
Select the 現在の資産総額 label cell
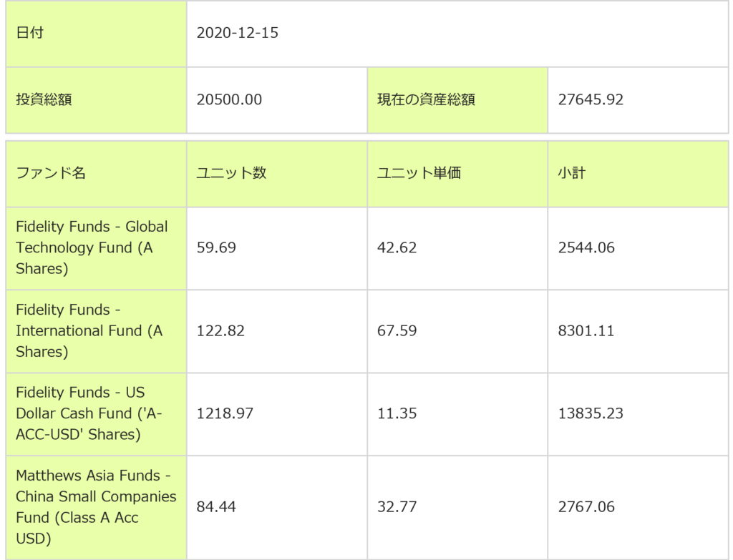click(426, 99)
